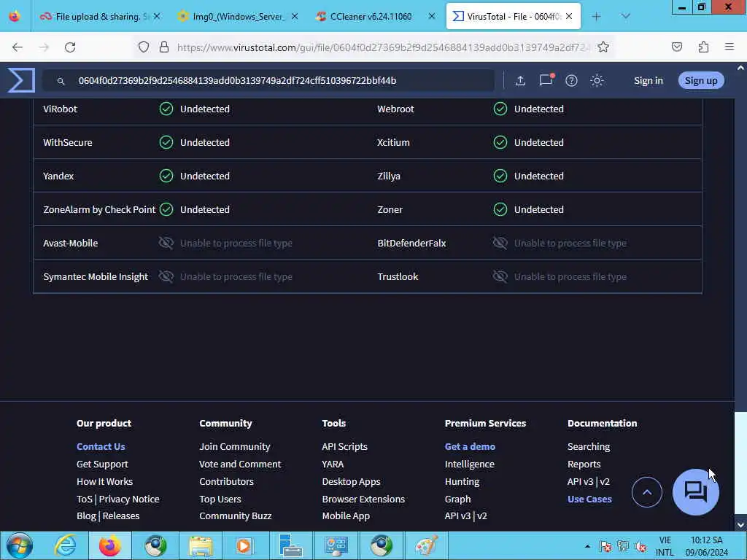This screenshot has height=560, width=747.
Task: Open the Pocket save icon
Action: click(x=676, y=47)
